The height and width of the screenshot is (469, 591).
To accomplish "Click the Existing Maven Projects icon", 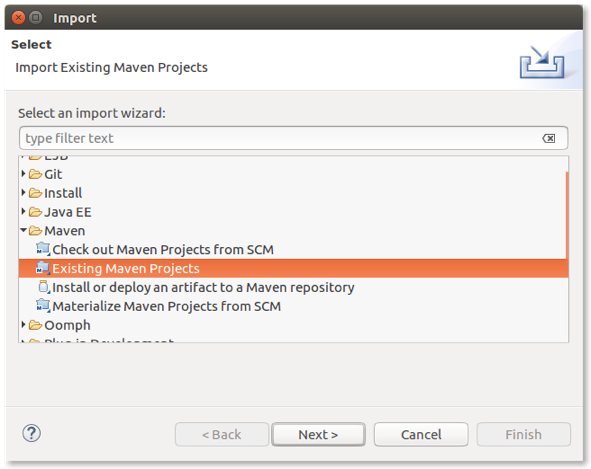I will coord(43,268).
